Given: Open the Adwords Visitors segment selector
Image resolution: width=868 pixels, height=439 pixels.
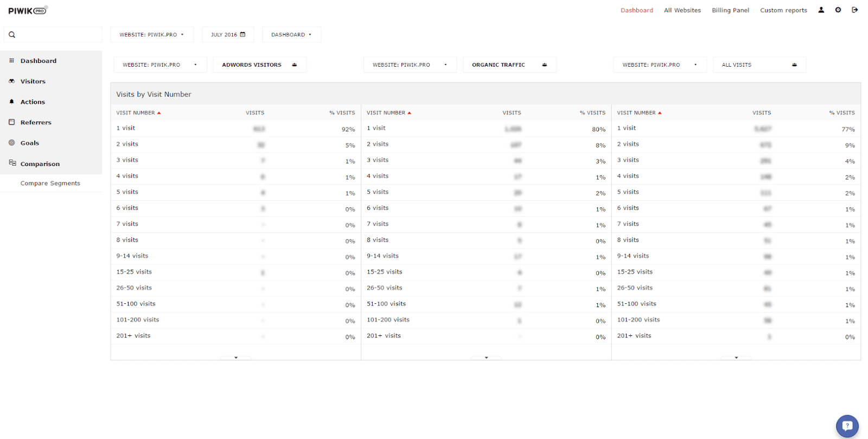Looking at the screenshot, I should (259, 65).
